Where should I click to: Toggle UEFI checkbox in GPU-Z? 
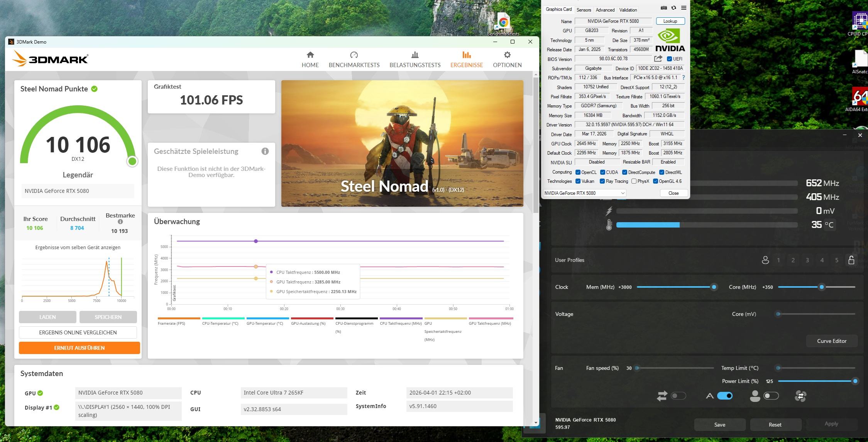670,59
